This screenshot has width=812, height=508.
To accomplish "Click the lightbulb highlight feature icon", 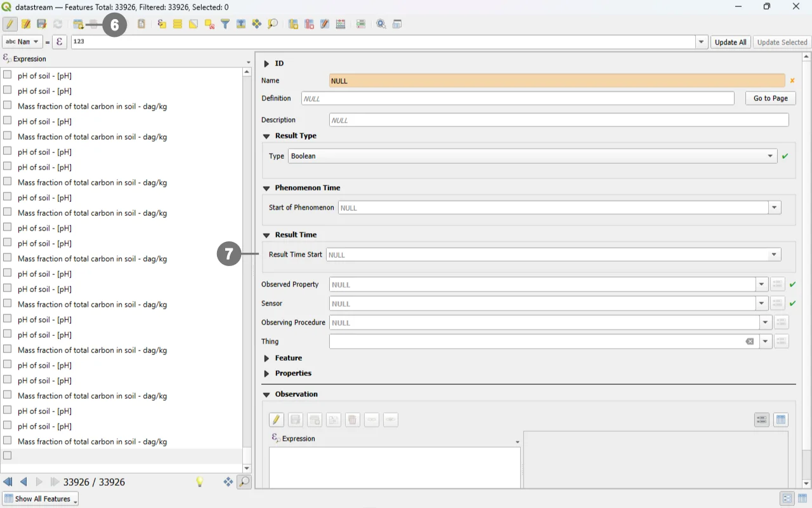I will (199, 482).
